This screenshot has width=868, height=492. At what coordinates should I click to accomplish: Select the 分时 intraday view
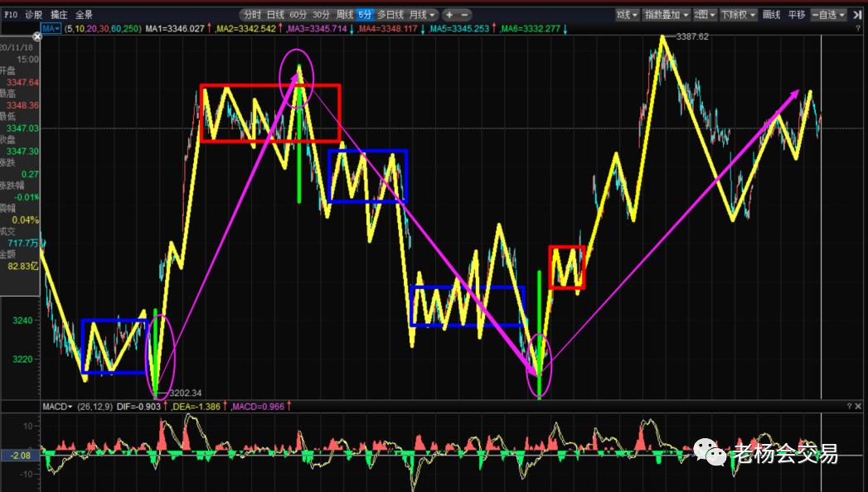pos(252,15)
